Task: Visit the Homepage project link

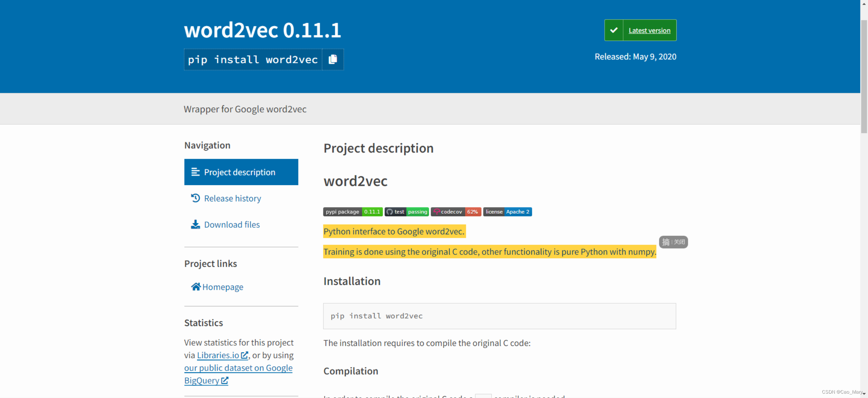Action: (223, 287)
